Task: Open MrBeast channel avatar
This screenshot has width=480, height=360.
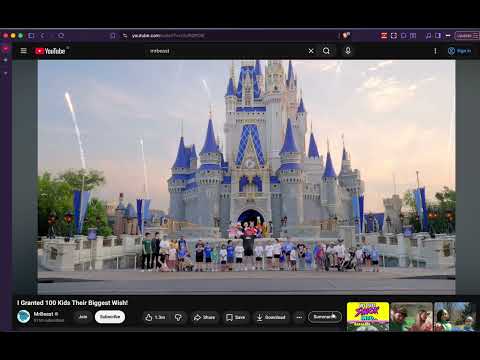Action: tap(23, 316)
